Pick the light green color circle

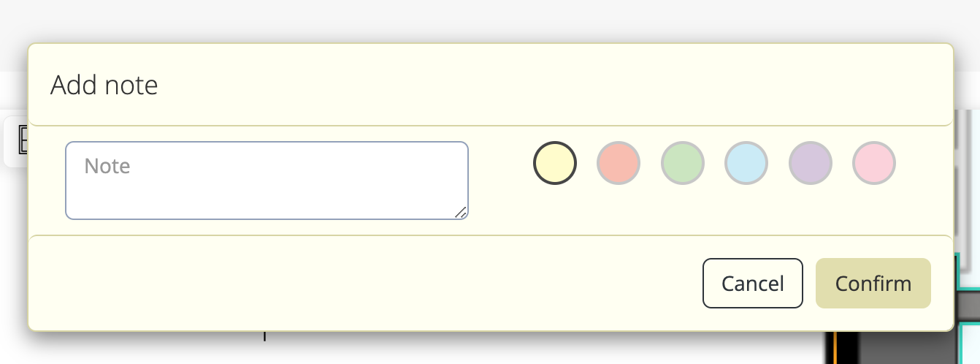(x=683, y=162)
